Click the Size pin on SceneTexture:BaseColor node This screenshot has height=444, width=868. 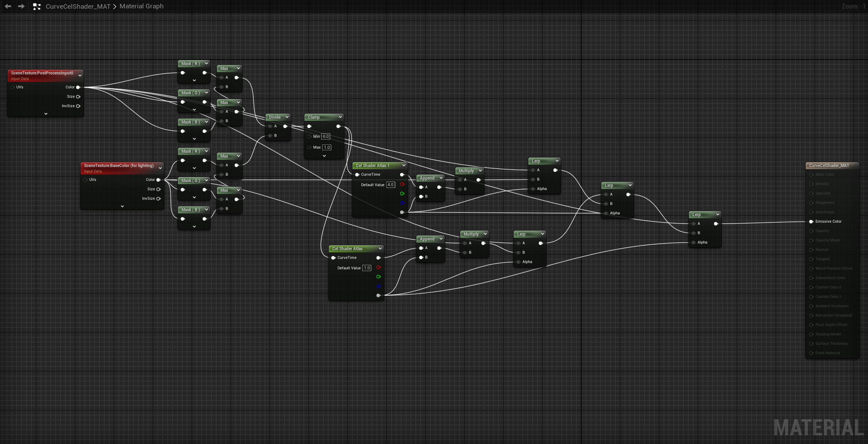[159, 189]
